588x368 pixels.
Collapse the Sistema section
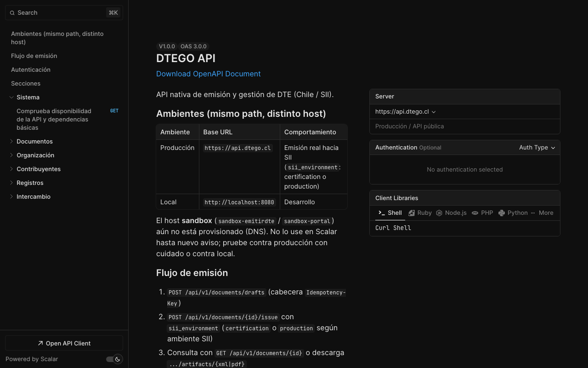[x=11, y=97]
